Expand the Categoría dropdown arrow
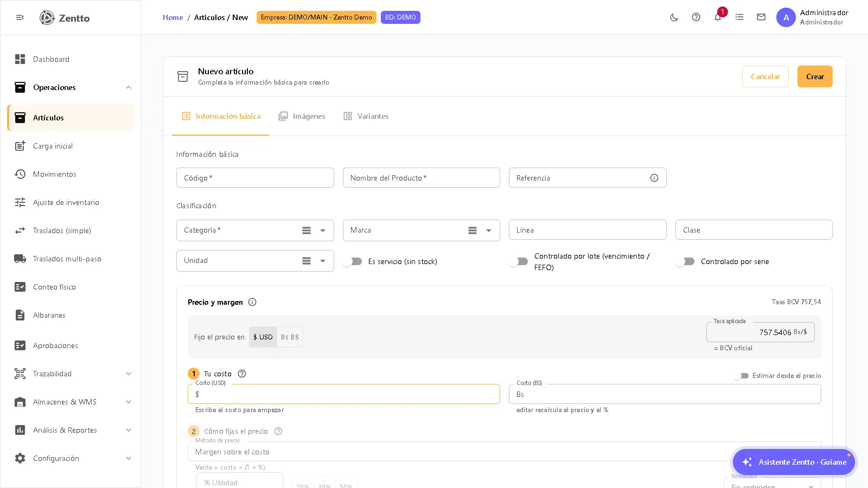Screen dimensions: 868x488 pyautogui.click(x=323, y=230)
